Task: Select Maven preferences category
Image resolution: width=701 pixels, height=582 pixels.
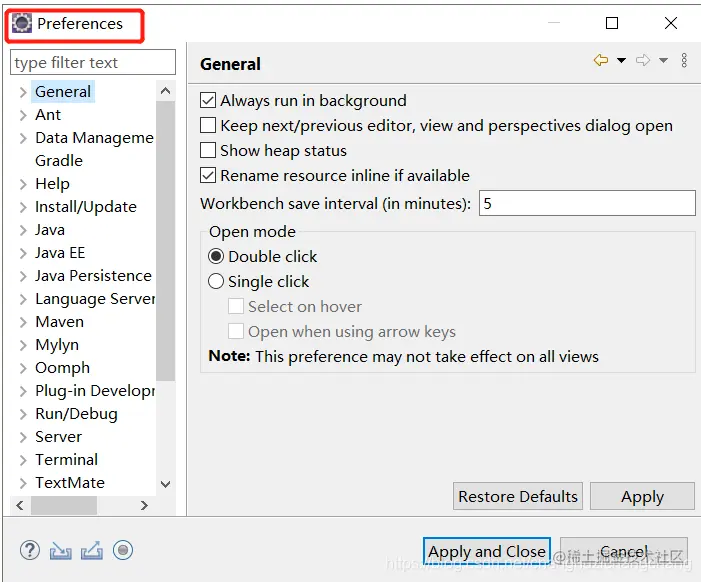Action: coord(59,322)
